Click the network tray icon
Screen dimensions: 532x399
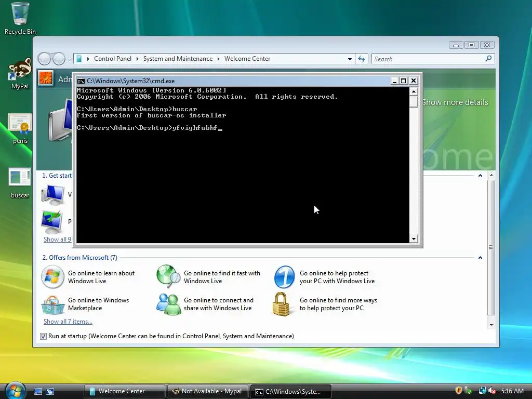[482, 391]
